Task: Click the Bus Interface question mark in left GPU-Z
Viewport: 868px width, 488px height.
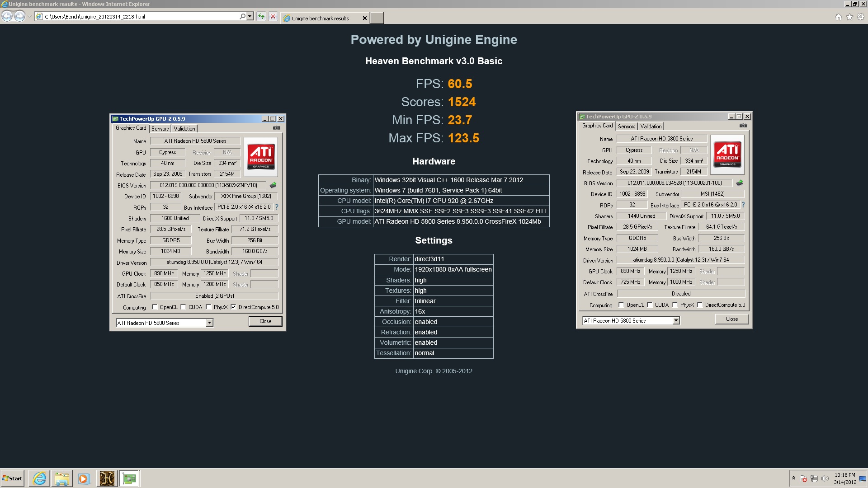Action: [277, 207]
